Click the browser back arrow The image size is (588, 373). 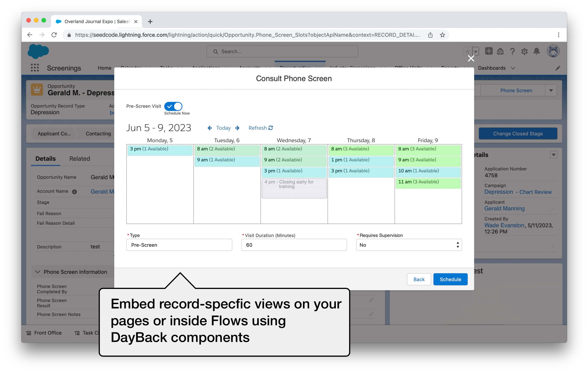[x=30, y=35]
